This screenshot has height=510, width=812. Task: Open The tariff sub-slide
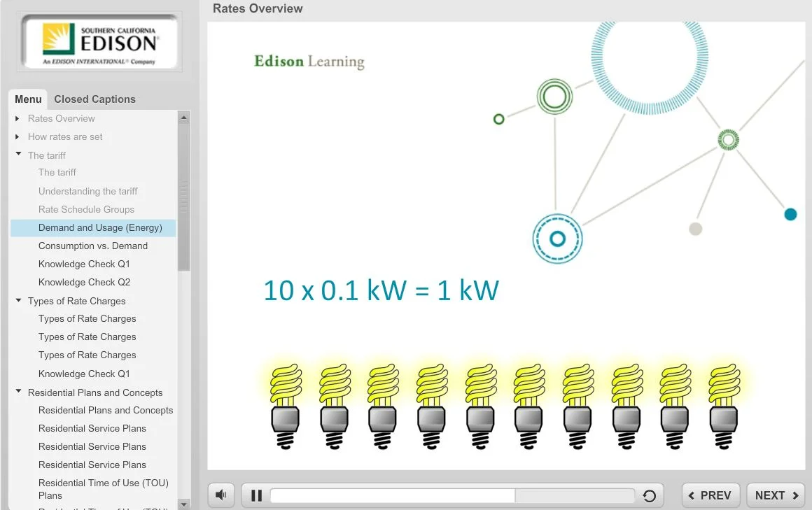tap(57, 172)
